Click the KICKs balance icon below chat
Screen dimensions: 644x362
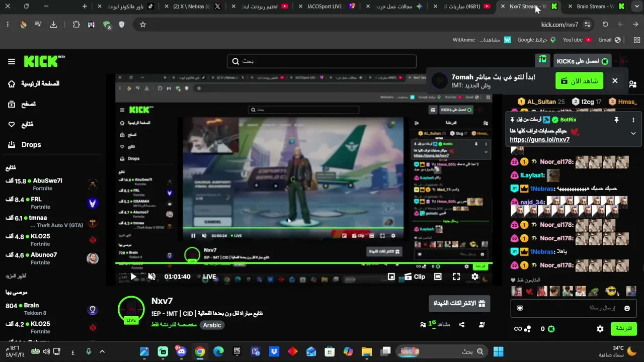click(x=551, y=329)
